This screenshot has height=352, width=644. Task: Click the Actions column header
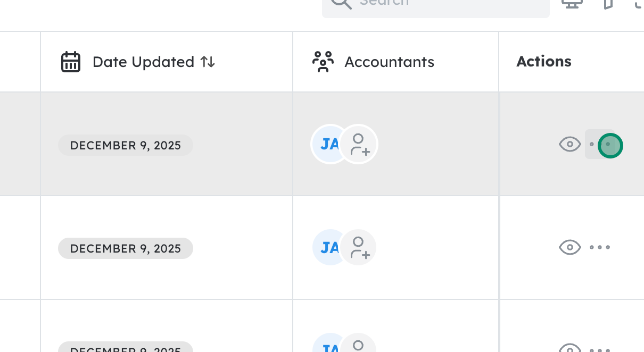point(543,62)
